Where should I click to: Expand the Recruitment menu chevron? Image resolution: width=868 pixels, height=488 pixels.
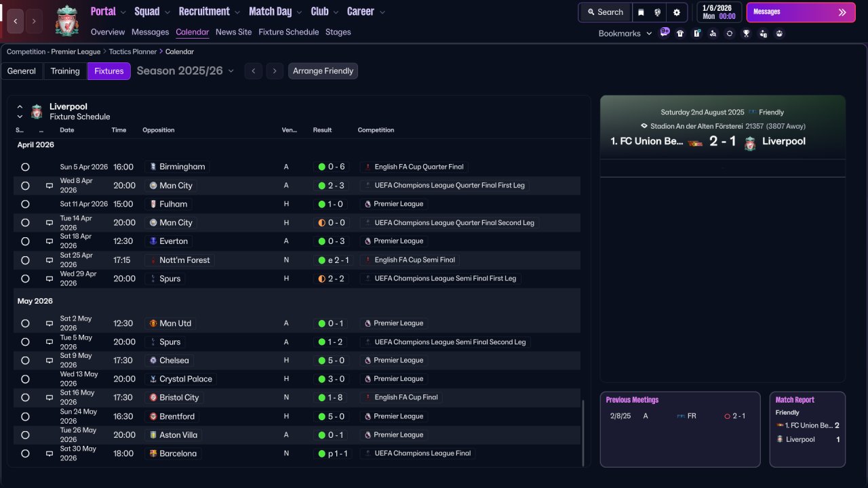coord(237,12)
